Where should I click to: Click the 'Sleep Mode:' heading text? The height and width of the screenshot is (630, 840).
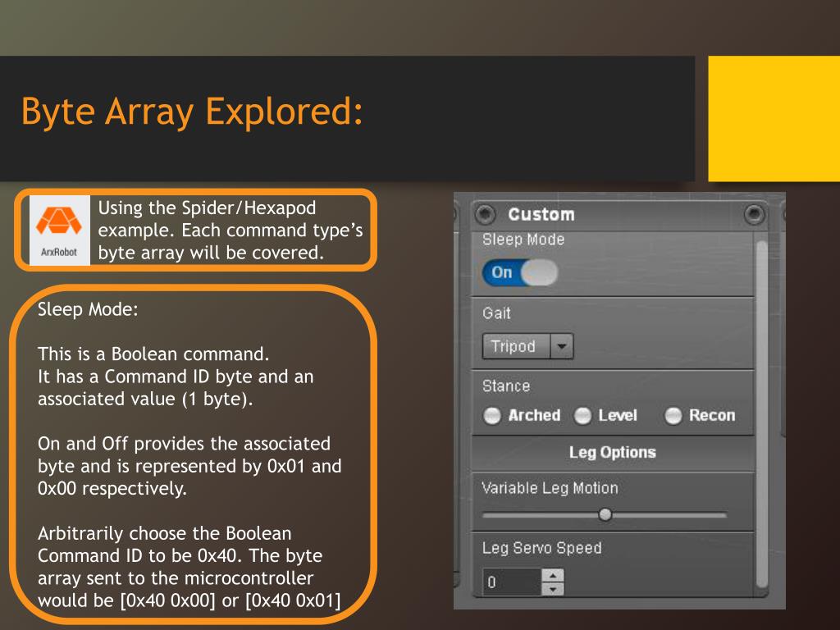(88, 309)
